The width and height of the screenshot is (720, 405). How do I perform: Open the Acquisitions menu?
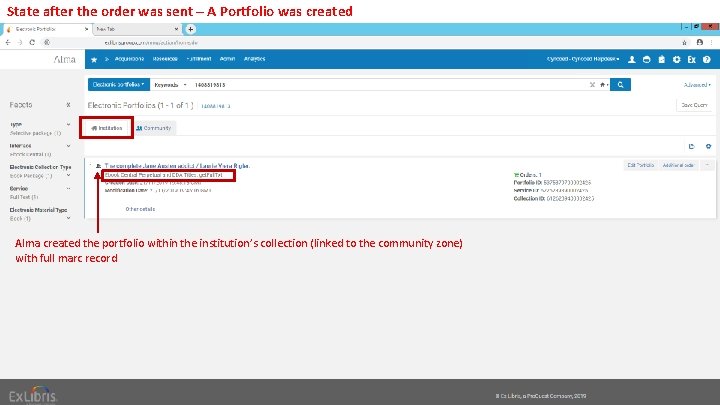pos(129,59)
